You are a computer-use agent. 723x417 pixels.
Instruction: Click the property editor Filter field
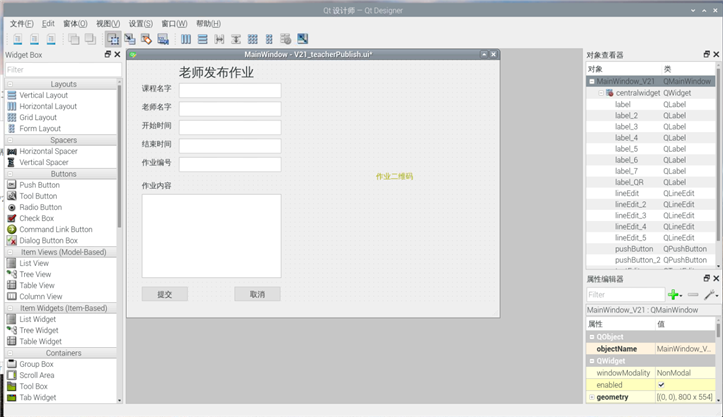point(625,294)
